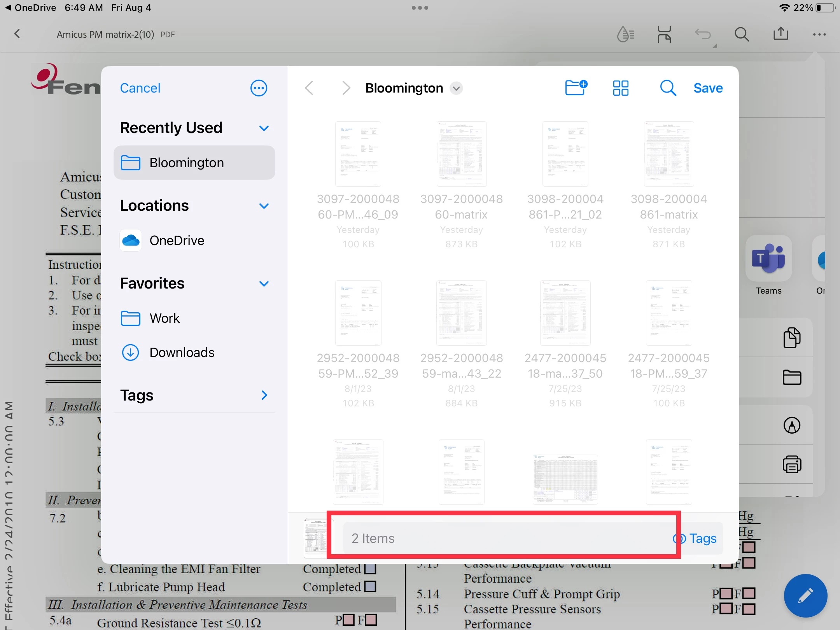Check Completed box for Lubricate Pump Head
The image size is (840, 630).
pyautogui.click(x=371, y=586)
